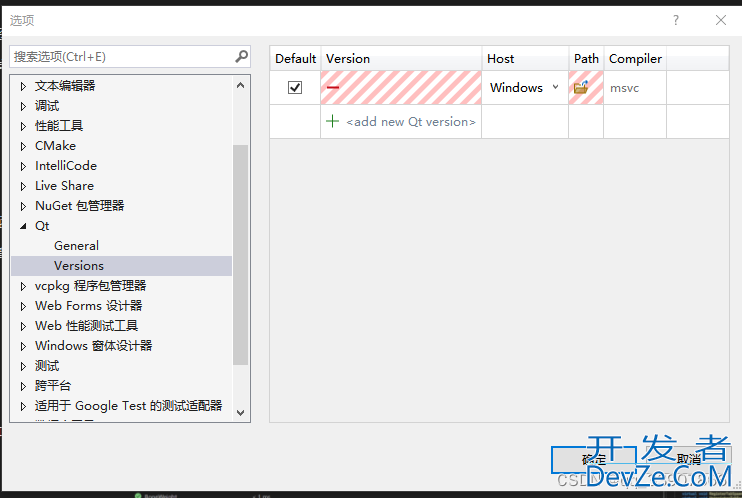Select the 文本编辑器 category
Image resolution: width=742 pixels, height=498 pixels.
tap(65, 86)
